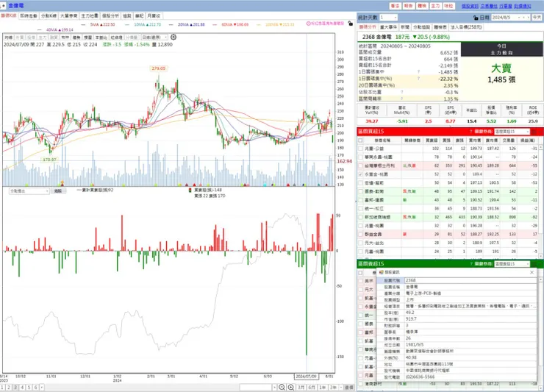Click the help question mark beside 1日籌碼集中
This screenshot has width=544, height=392.
point(418,72)
